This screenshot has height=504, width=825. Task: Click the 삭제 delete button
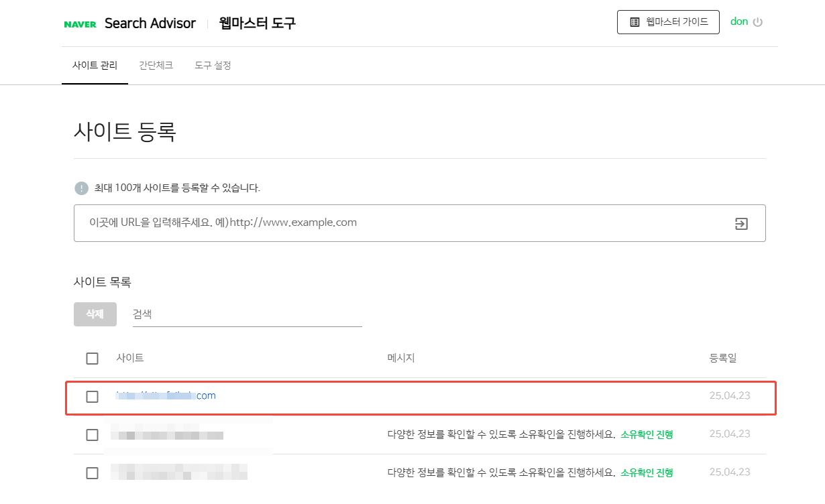coord(95,314)
